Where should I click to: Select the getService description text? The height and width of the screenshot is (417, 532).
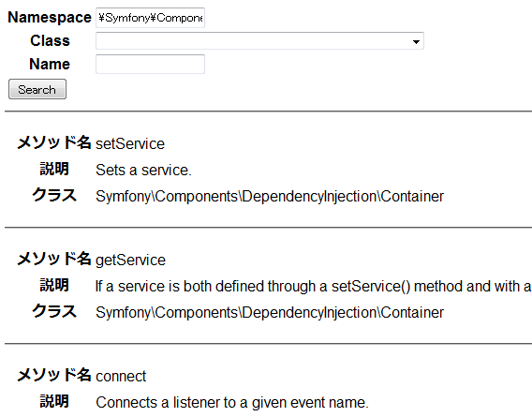pyautogui.click(x=314, y=286)
